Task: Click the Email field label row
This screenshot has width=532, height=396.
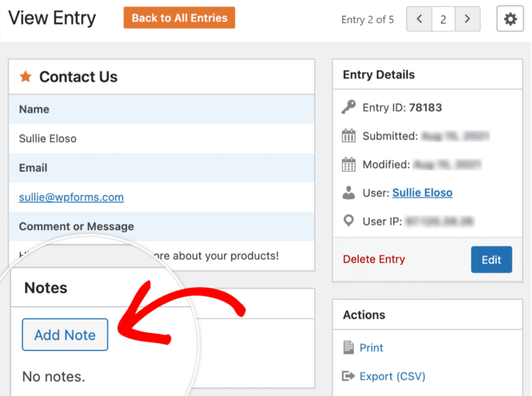Action: (x=162, y=168)
